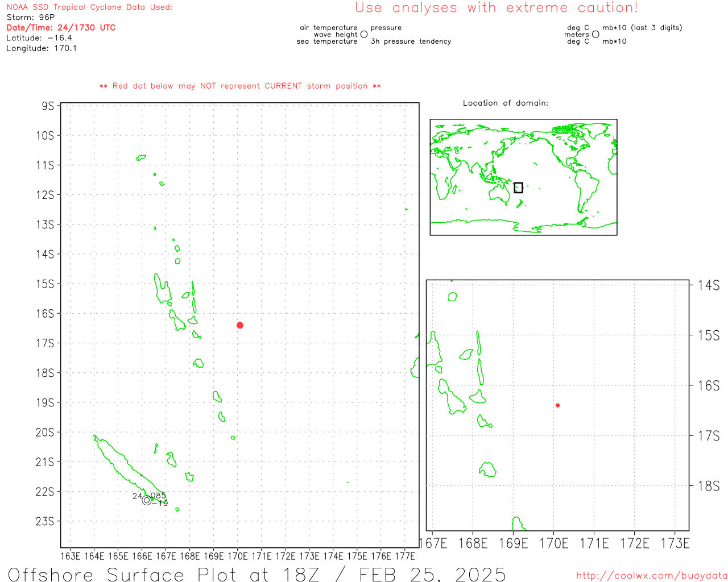Image resolution: width=728 pixels, height=582 pixels.
Task: Click 'Use analyses with extreme caution!' warning
Action: (497, 8)
